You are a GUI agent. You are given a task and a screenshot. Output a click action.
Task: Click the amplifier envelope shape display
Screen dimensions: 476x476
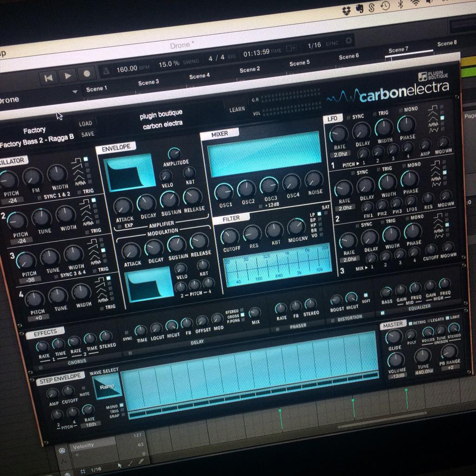point(130,172)
